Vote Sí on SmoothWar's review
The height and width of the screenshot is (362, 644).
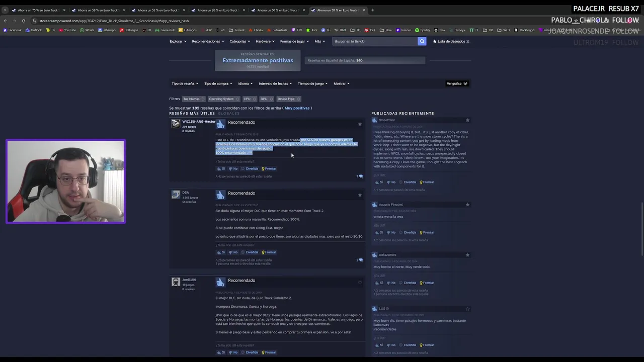tap(379, 183)
